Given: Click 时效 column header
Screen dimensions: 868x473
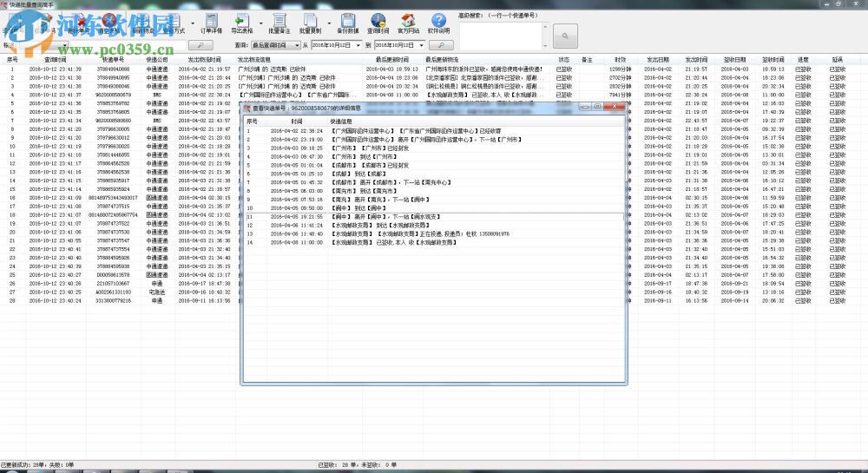Looking at the screenshot, I should click(x=620, y=59).
